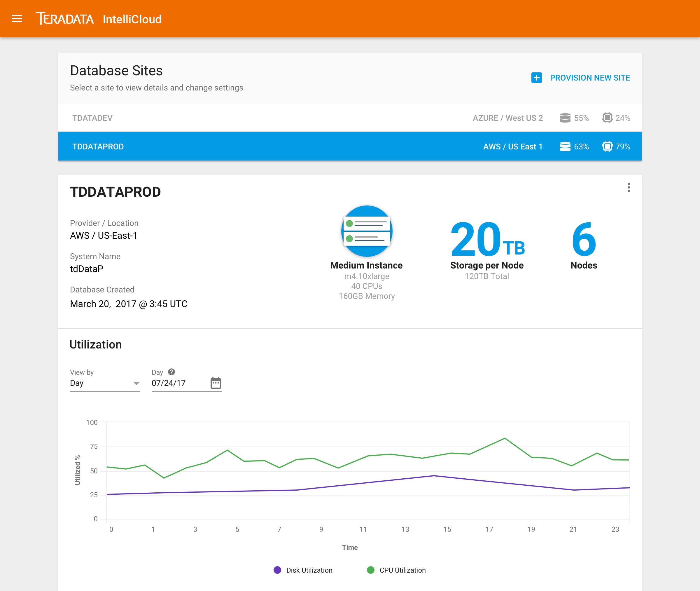The height and width of the screenshot is (591, 700).
Task: Open the TDDATAPROD more options menu
Action: coord(629,188)
